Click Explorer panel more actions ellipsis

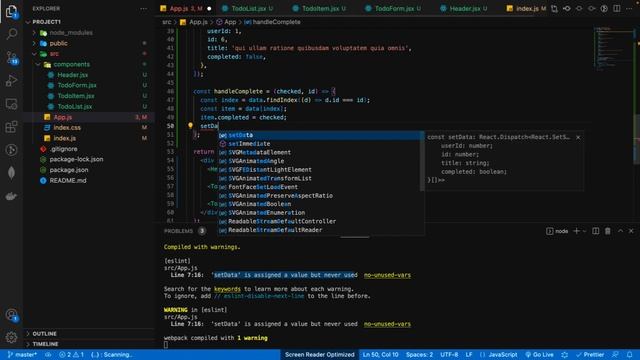[143, 8]
